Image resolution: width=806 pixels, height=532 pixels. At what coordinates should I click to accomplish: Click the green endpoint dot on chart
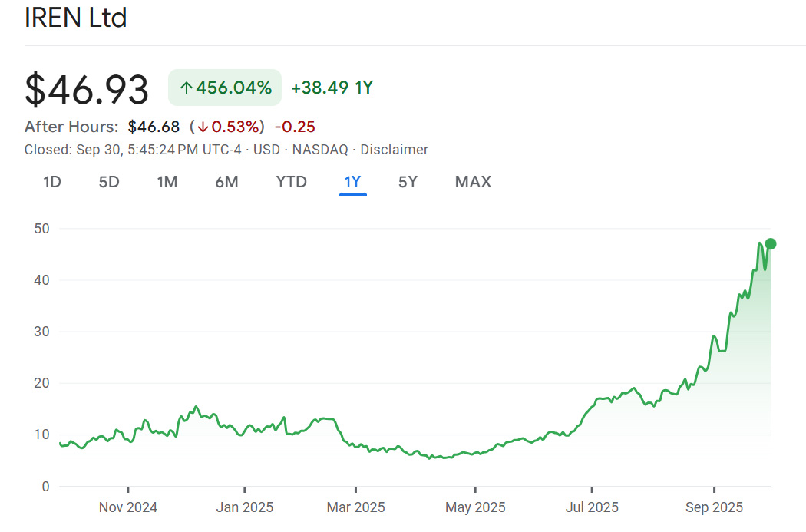coord(771,244)
